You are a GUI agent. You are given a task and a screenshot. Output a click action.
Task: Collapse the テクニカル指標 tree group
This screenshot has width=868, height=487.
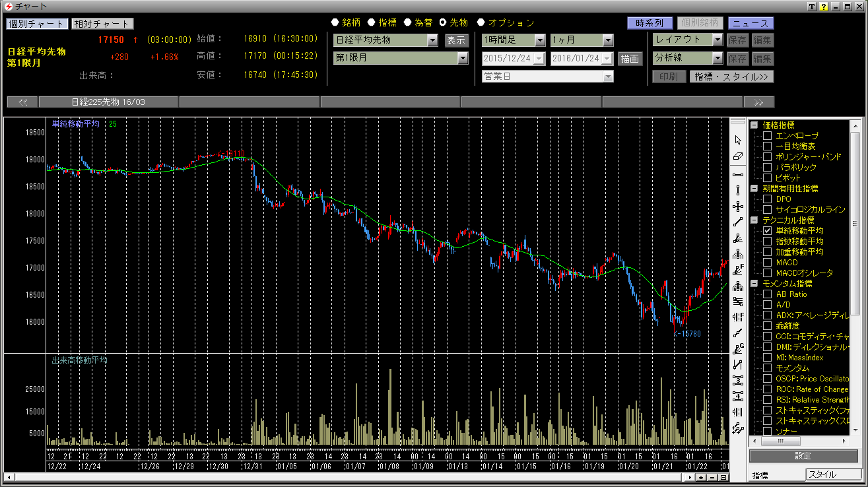tap(754, 220)
